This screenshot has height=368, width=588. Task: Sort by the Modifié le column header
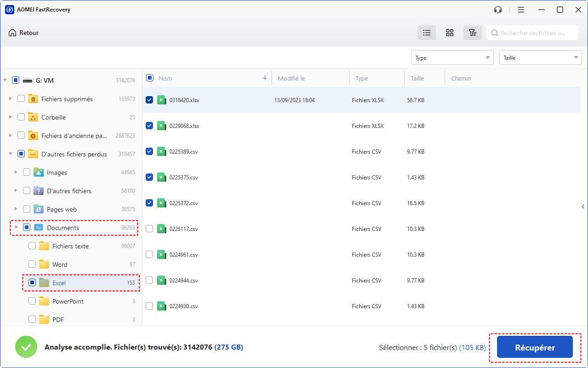point(291,78)
